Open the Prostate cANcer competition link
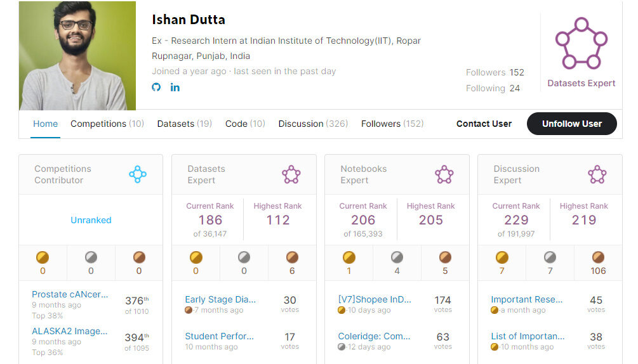638x364 pixels. coord(70,294)
